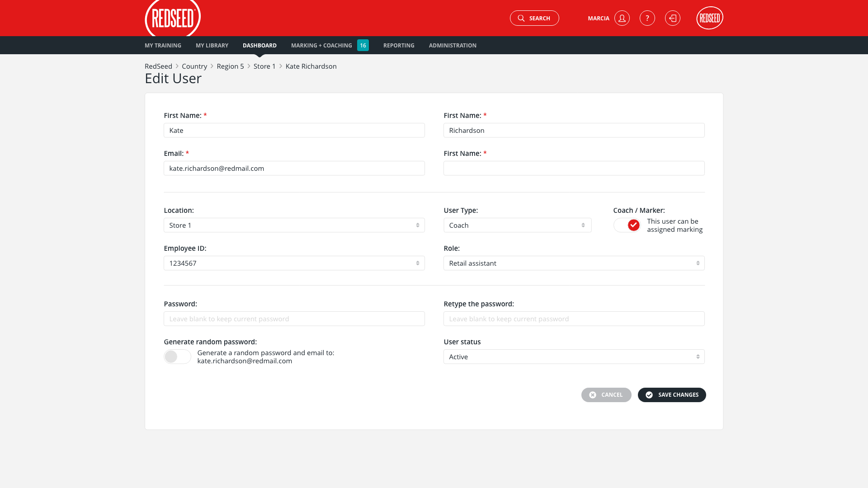868x488 pixels.
Task: Disable the Coach / Marker toggle
Action: point(627,225)
